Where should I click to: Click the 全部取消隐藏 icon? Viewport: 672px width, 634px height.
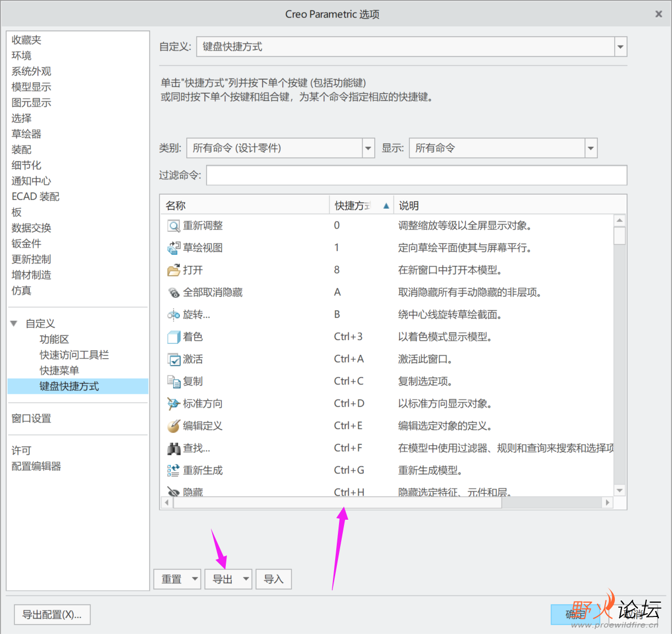[x=174, y=293]
